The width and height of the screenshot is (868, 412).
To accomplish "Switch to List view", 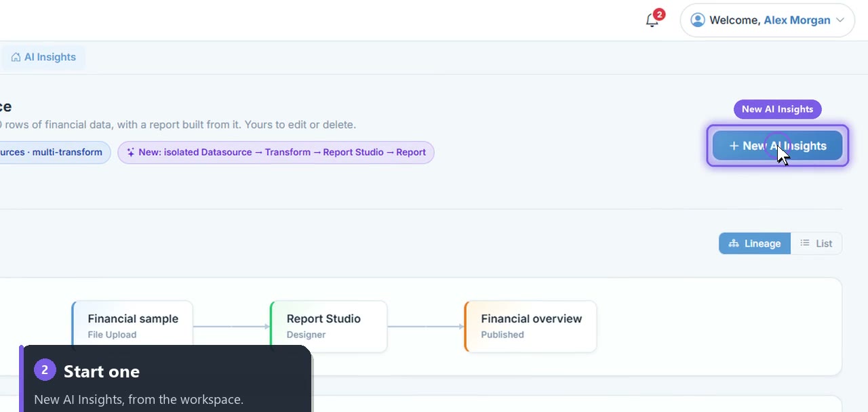I will point(816,243).
